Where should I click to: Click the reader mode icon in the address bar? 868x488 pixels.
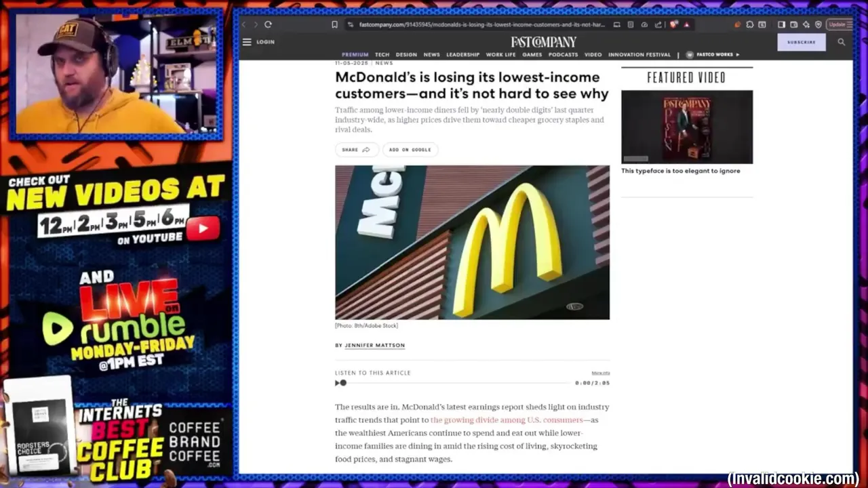pyautogui.click(x=630, y=24)
